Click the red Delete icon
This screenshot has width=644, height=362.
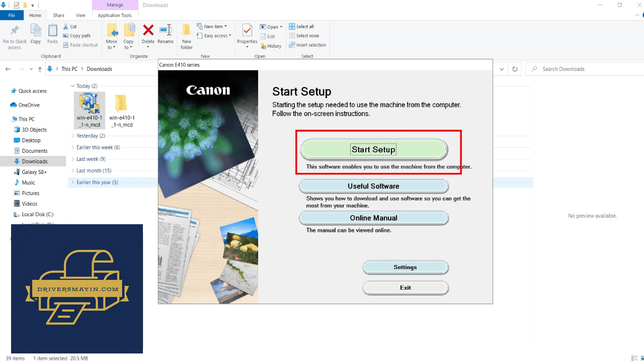coord(148,31)
